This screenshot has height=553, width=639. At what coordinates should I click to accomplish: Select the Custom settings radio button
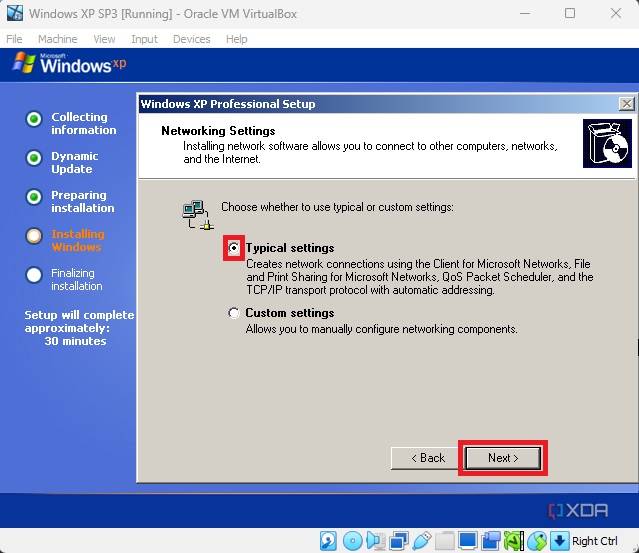tap(234, 313)
